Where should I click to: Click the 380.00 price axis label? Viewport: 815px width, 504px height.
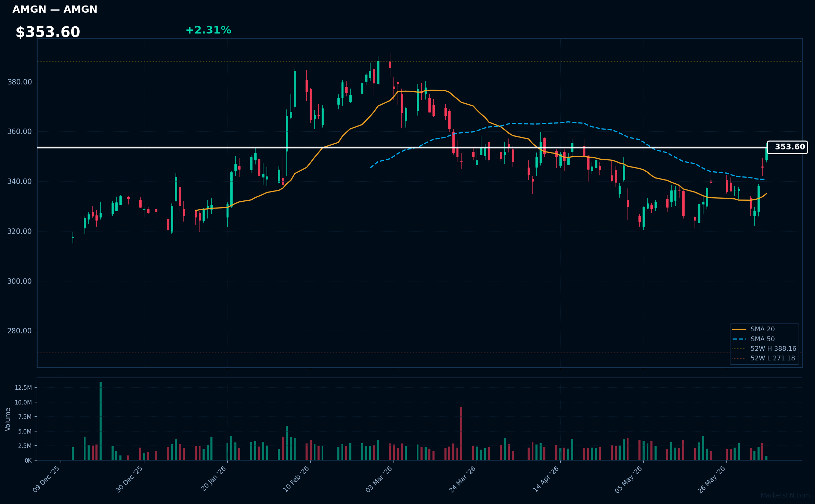(20, 82)
